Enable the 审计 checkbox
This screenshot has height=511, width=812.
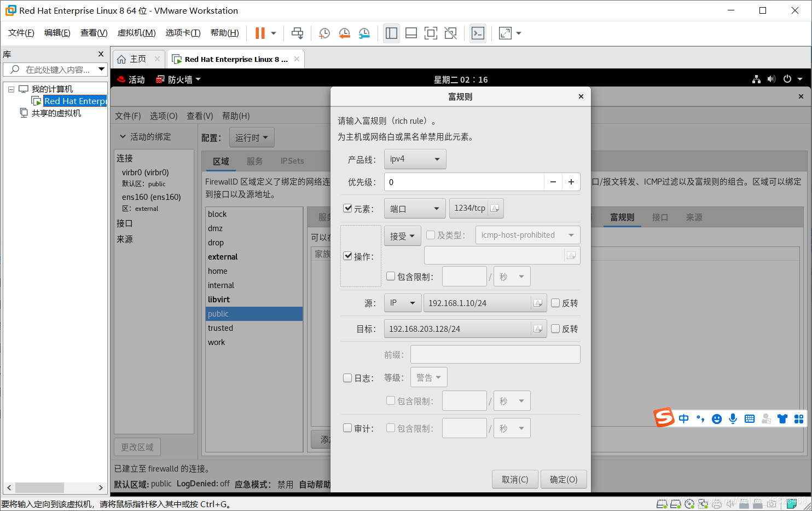347,428
